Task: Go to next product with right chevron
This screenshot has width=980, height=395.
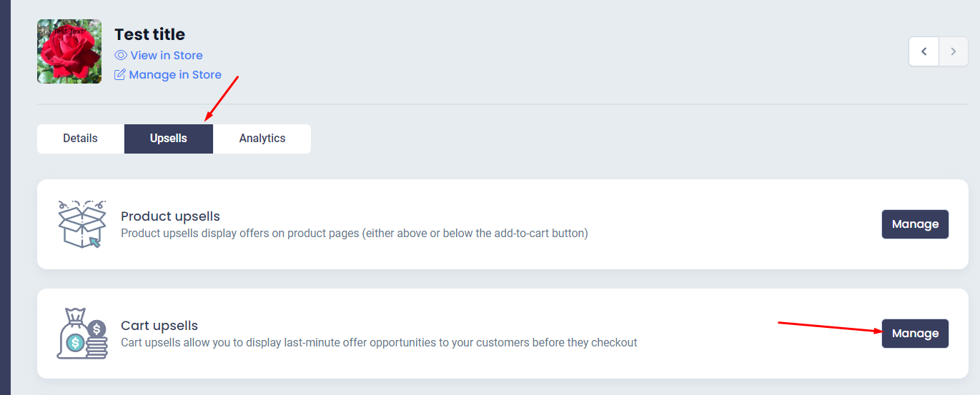Action: pos(954,51)
